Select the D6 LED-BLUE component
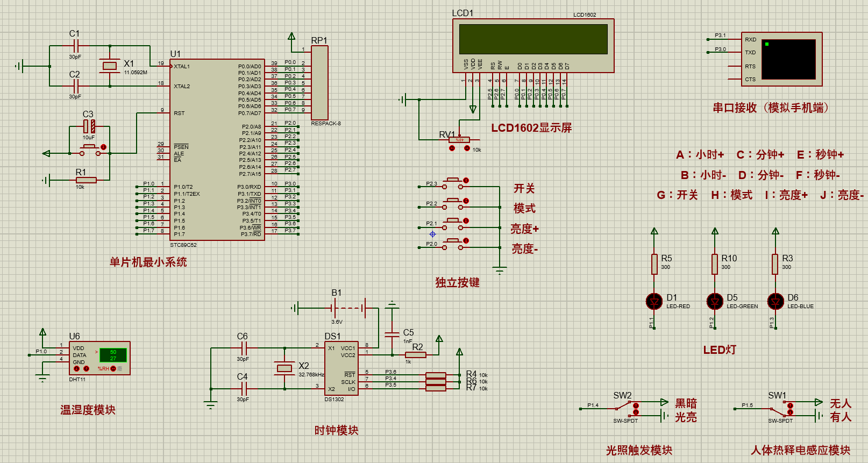This screenshot has width=868, height=463. tap(775, 302)
